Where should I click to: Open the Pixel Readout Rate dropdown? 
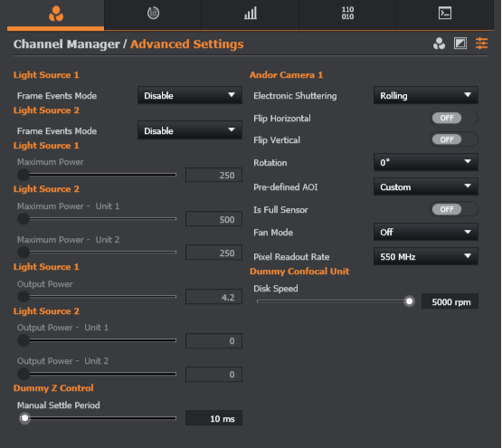(426, 256)
